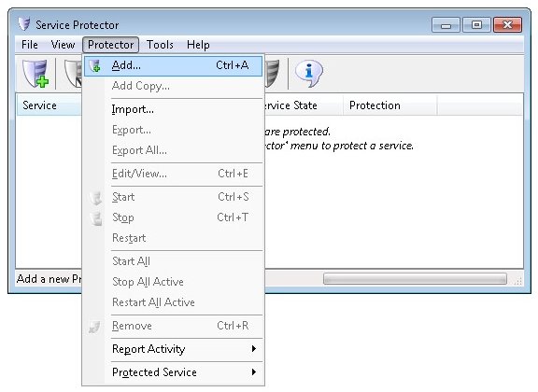Image resolution: width=538 pixels, height=392 pixels.
Task: Click the Stop menu entry with Ctrl+T
Action: click(174, 217)
